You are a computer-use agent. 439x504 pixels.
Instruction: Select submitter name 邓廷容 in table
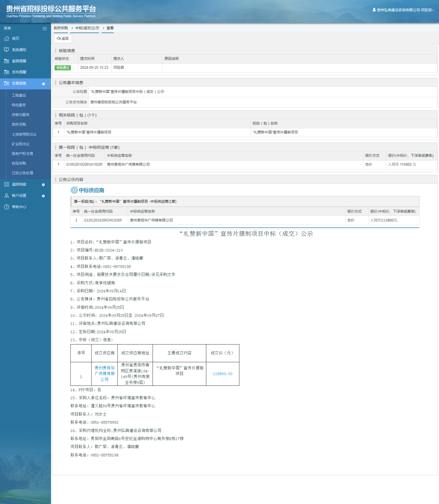tap(119, 68)
